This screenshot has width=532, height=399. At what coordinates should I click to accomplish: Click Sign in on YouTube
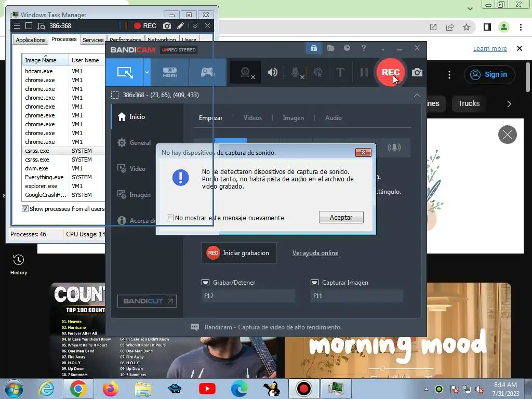[x=489, y=75]
